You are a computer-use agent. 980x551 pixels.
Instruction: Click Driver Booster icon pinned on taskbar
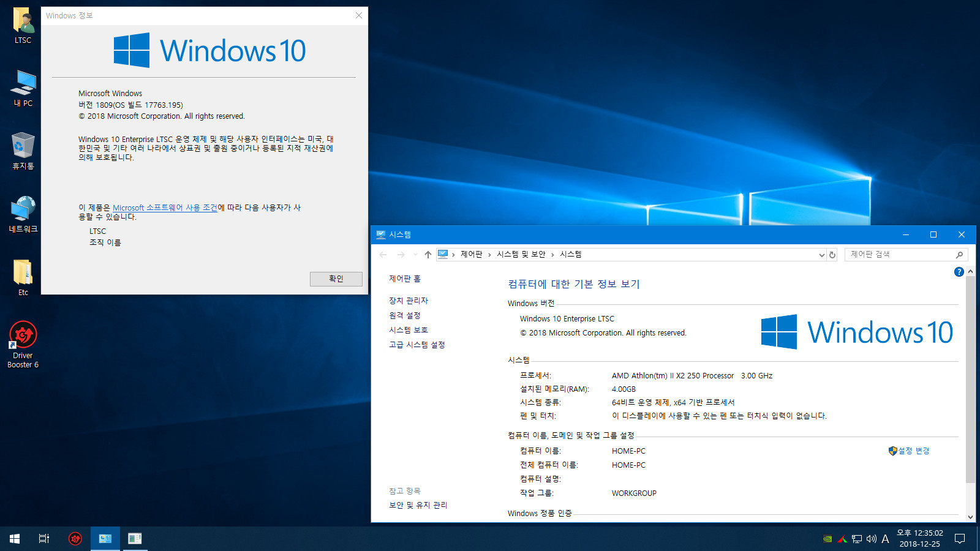75,539
